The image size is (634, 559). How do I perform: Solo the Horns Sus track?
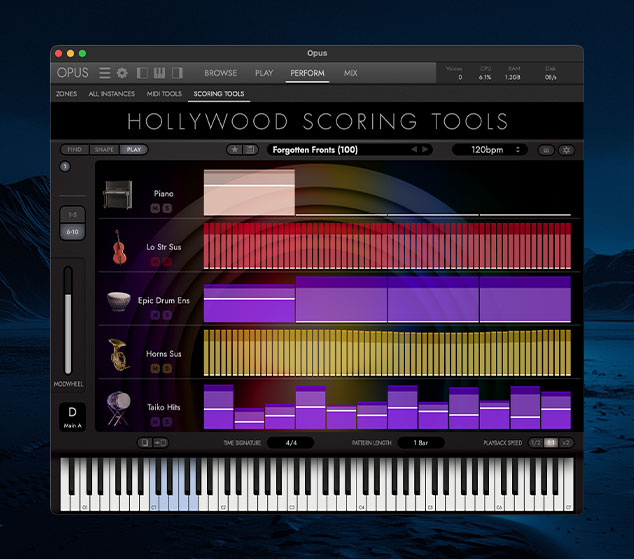[167, 368]
